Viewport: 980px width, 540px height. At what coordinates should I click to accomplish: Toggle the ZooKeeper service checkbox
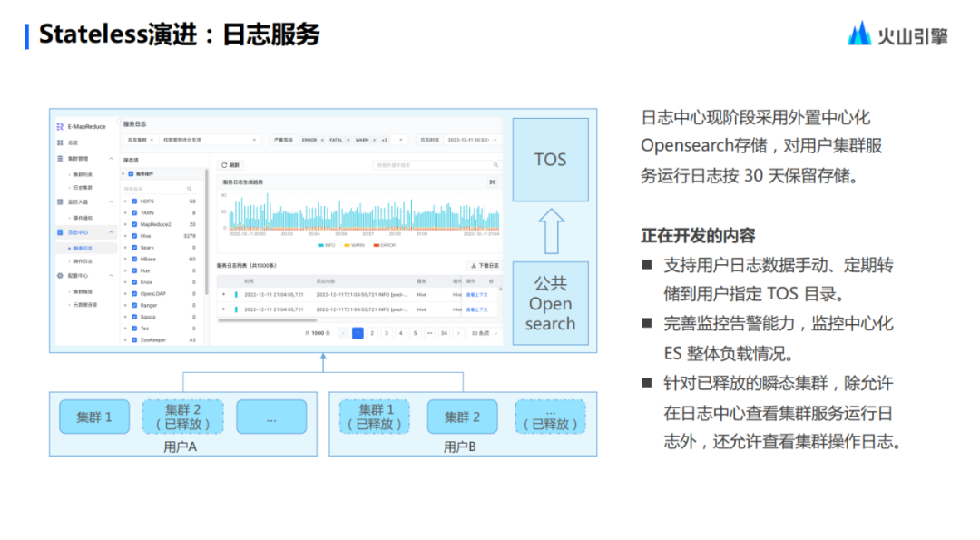pyautogui.click(x=134, y=340)
